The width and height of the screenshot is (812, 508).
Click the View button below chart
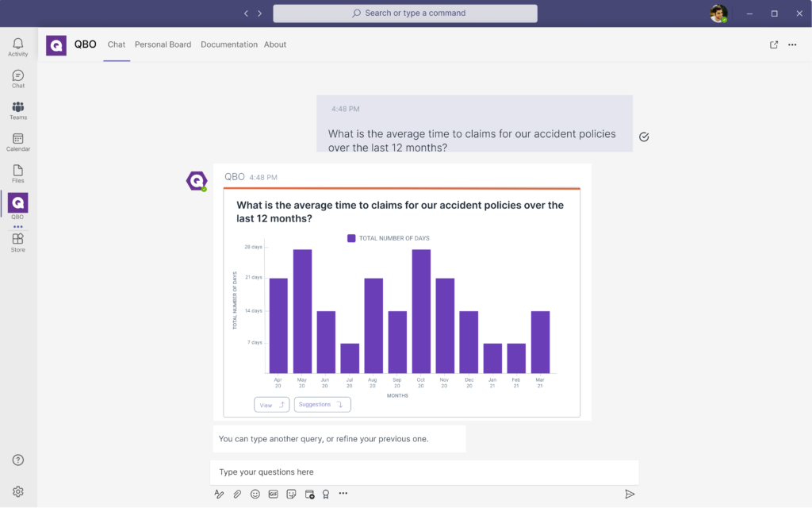271,405
